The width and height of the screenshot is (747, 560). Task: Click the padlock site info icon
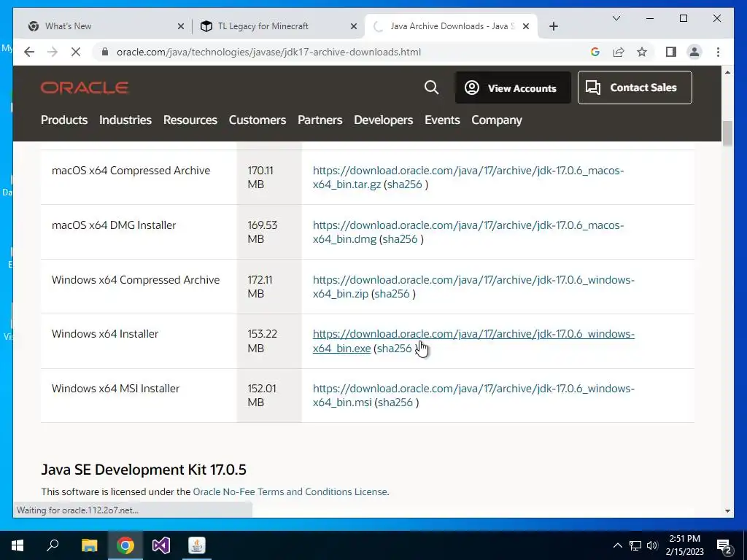tap(105, 52)
